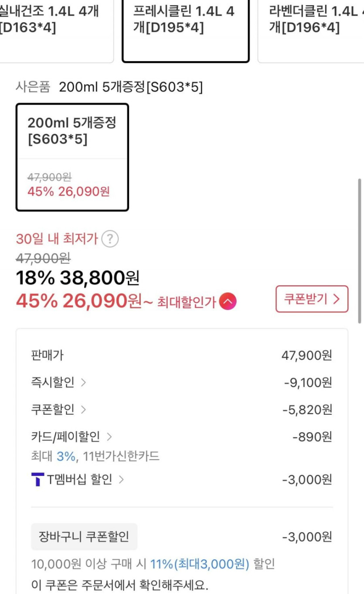This screenshot has width=364, height=594.
Task: Select the 200ml 5개증정 gift option card
Action: click(72, 157)
